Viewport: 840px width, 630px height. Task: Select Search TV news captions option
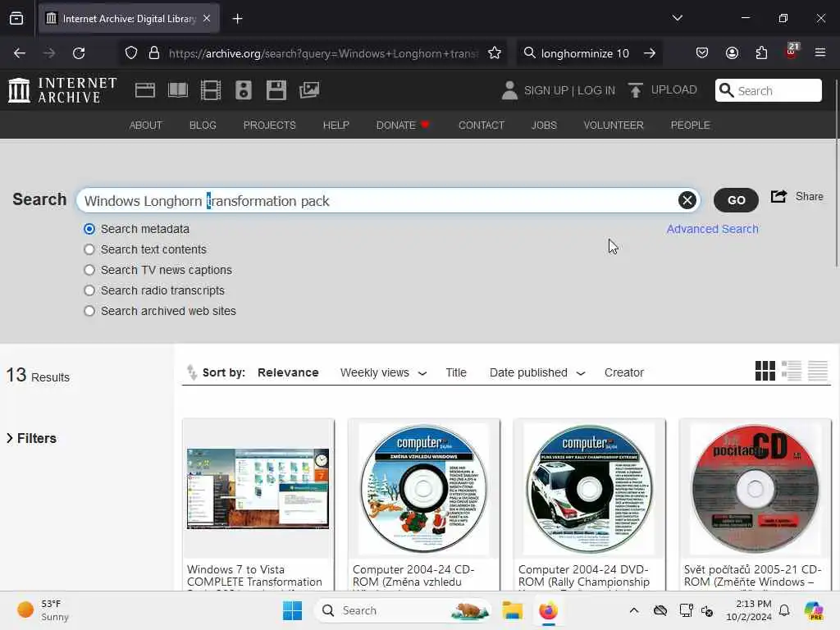click(x=89, y=270)
